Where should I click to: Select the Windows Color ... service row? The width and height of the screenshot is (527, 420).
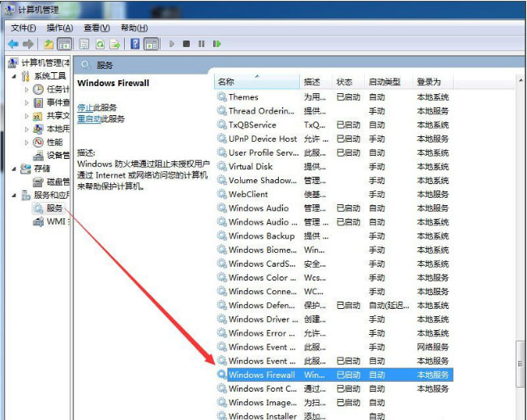click(334, 277)
